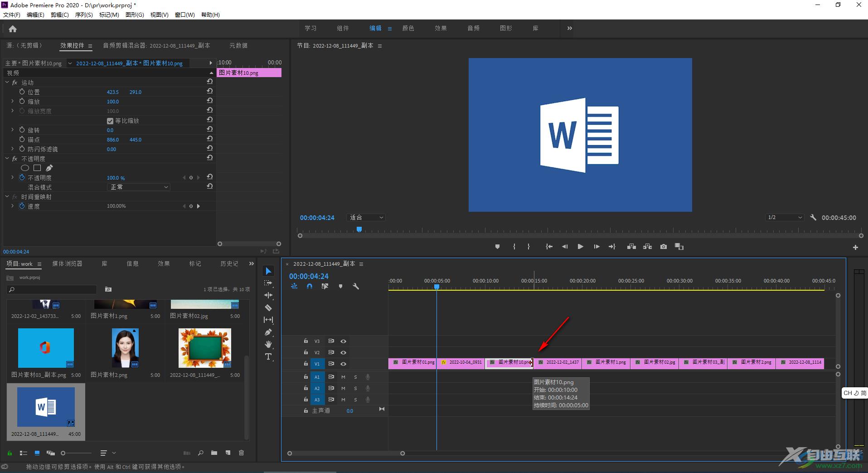Open the History tab
This screenshot has height=473, width=868.
click(x=229, y=263)
